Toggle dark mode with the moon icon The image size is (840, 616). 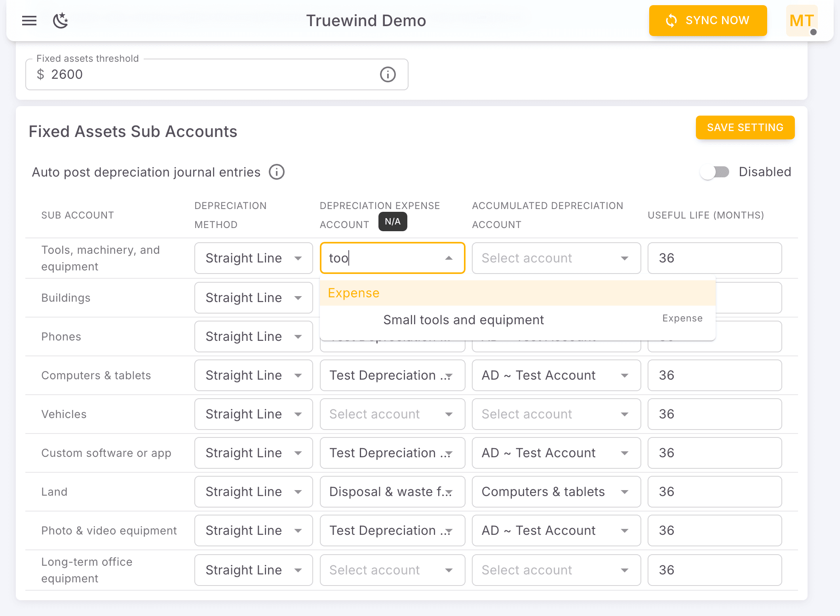point(61,21)
